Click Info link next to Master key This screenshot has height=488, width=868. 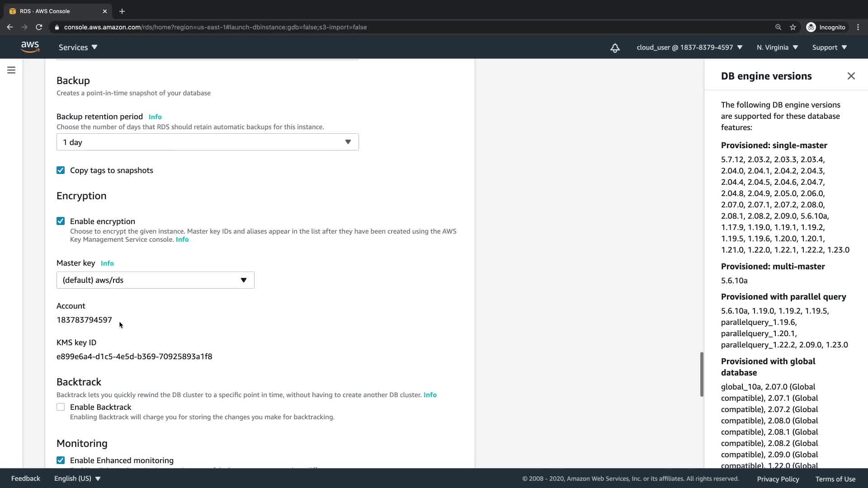coord(107,263)
